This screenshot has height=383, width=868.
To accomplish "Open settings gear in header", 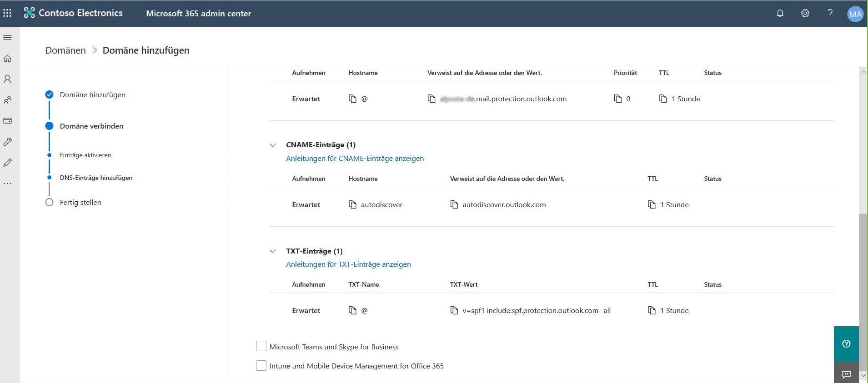I will click(805, 13).
